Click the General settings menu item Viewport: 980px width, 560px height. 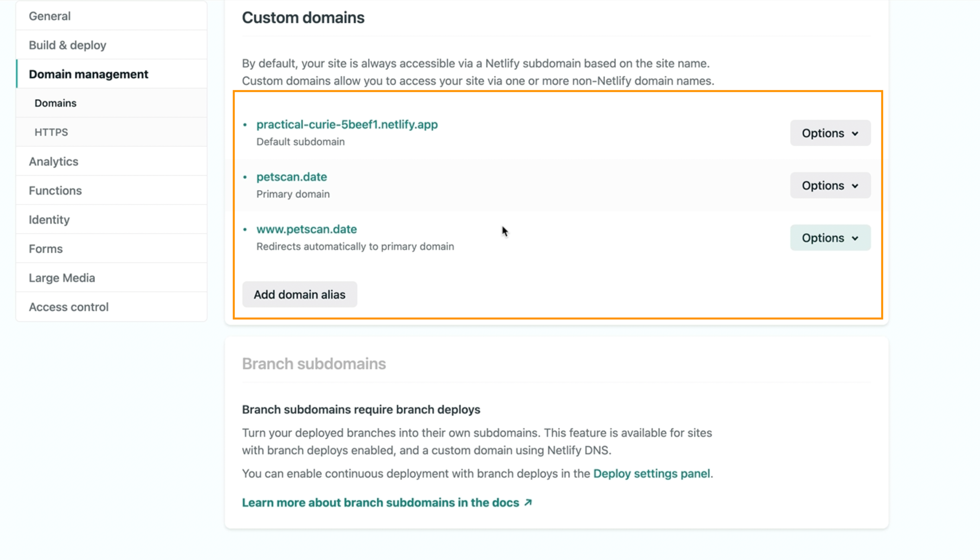coord(49,16)
